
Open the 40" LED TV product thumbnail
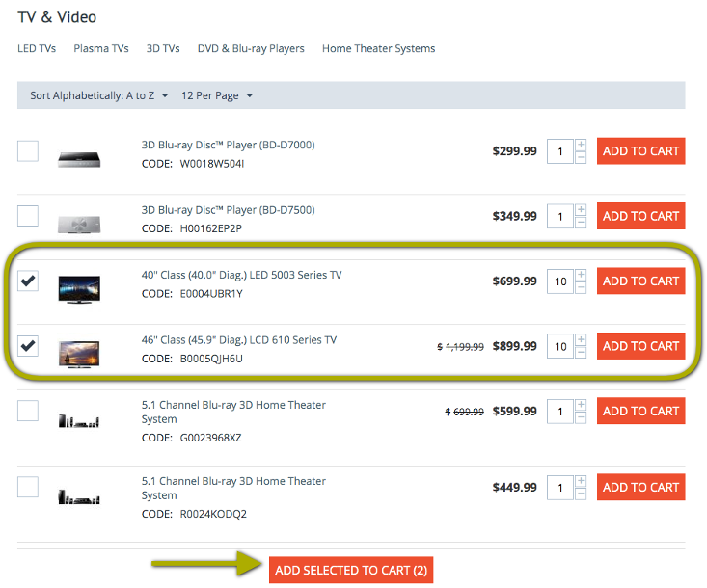(79, 289)
